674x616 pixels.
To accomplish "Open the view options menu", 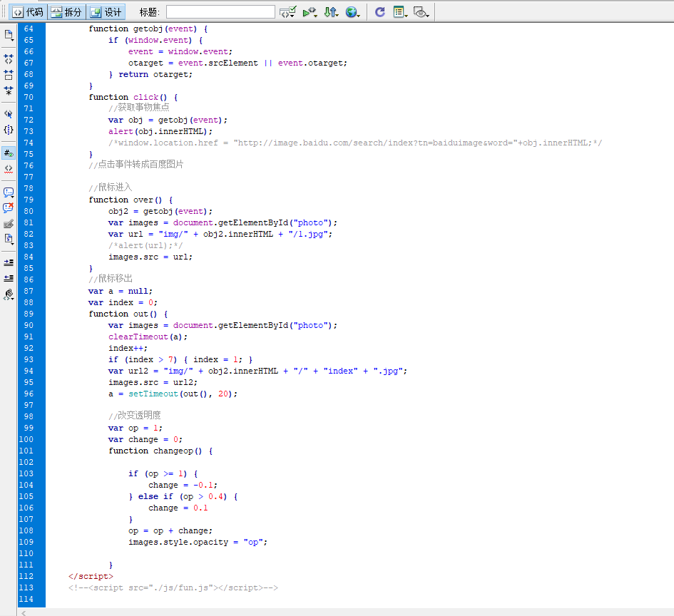I will pyautogui.click(x=400, y=12).
